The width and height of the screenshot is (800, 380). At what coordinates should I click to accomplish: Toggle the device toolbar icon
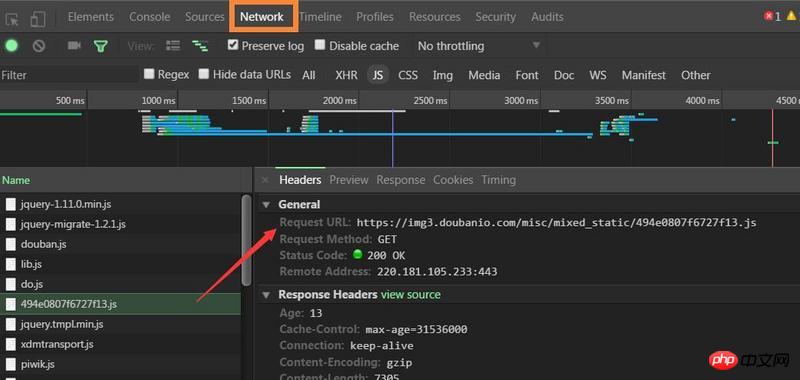(37, 19)
